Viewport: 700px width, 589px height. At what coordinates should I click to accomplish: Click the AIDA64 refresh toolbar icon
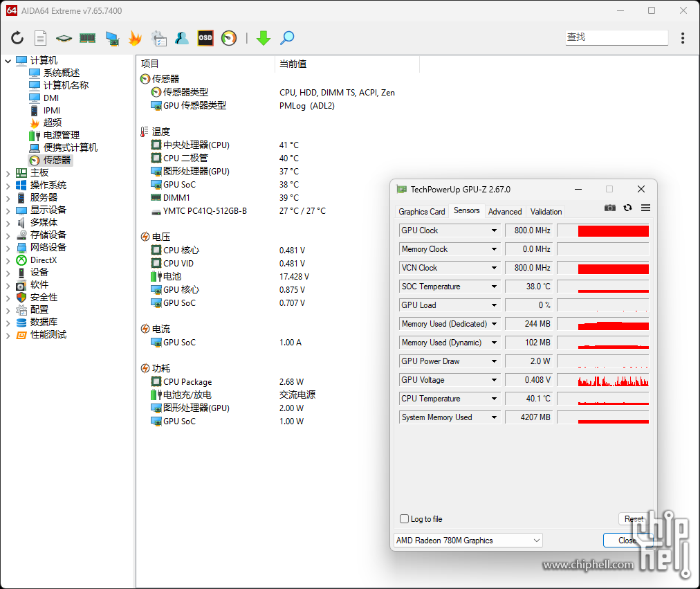tap(17, 38)
